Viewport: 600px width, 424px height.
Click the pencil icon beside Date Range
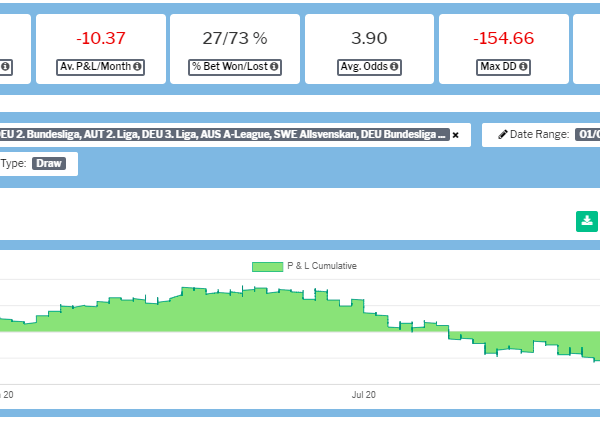(503, 134)
